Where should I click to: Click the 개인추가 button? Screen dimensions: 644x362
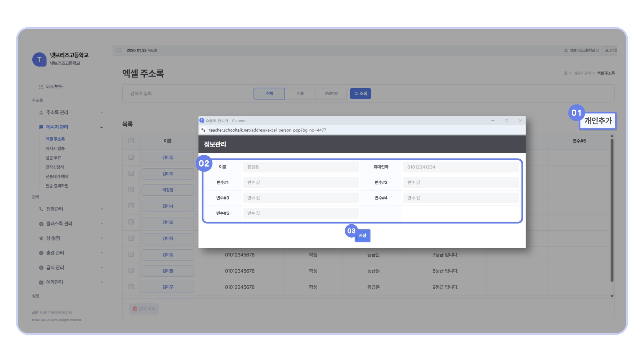click(598, 121)
